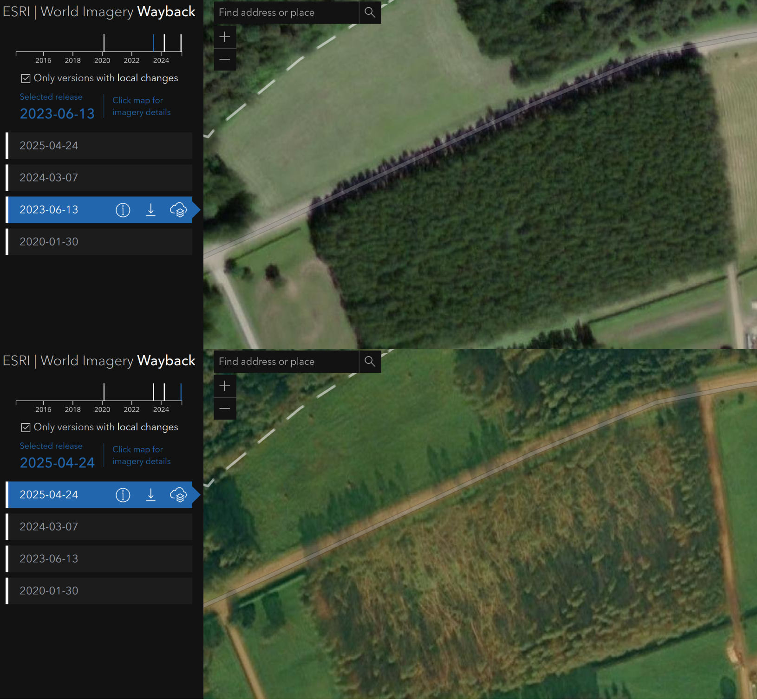Click the 2024 marker on bottom timeline
This screenshot has height=700, width=757.
tap(164, 392)
